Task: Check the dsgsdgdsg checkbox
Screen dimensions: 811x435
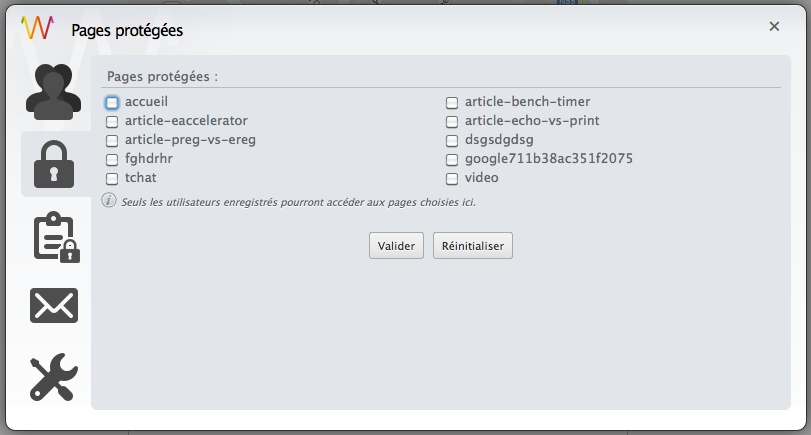Action: pyautogui.click(x=452, y=141)
